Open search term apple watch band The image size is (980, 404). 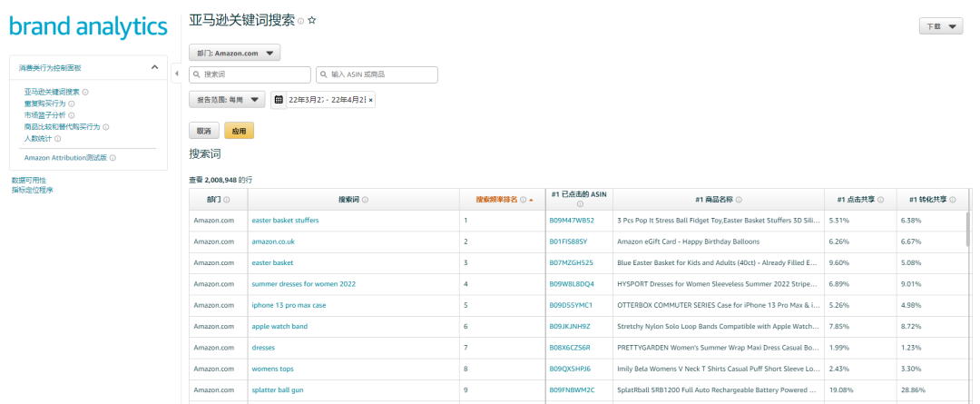279,327
